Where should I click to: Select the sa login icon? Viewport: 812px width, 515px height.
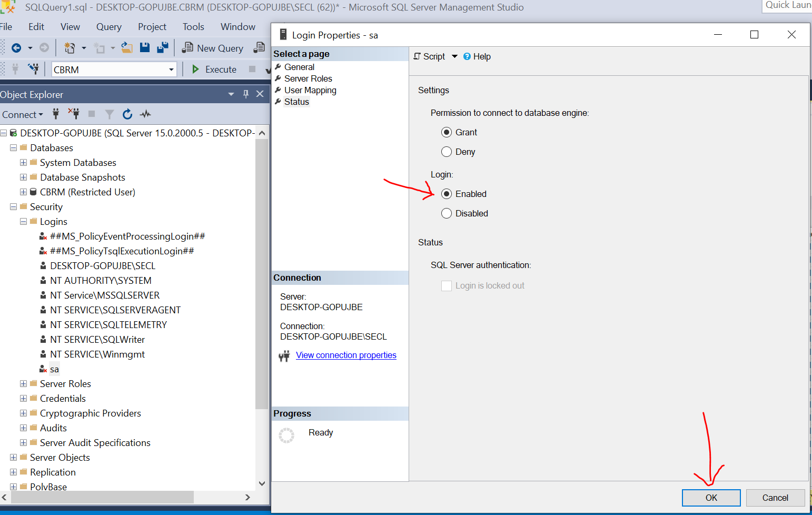point(43,369)
